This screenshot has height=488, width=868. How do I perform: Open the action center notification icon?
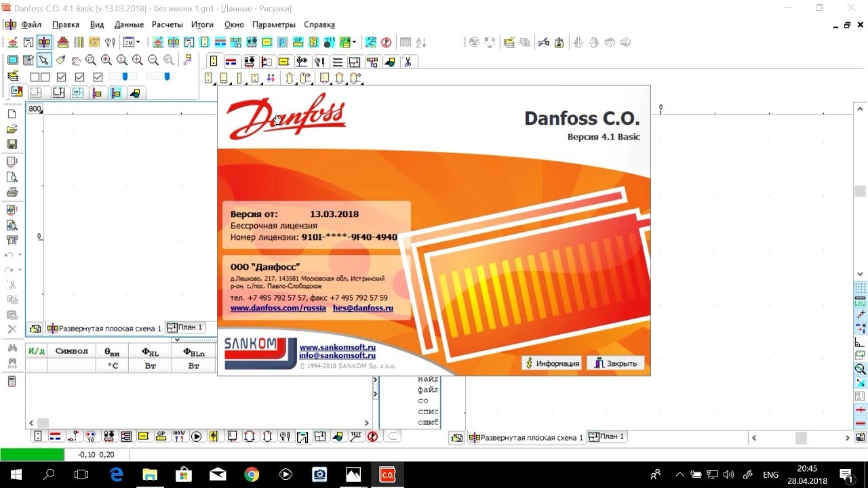point(846,474)
